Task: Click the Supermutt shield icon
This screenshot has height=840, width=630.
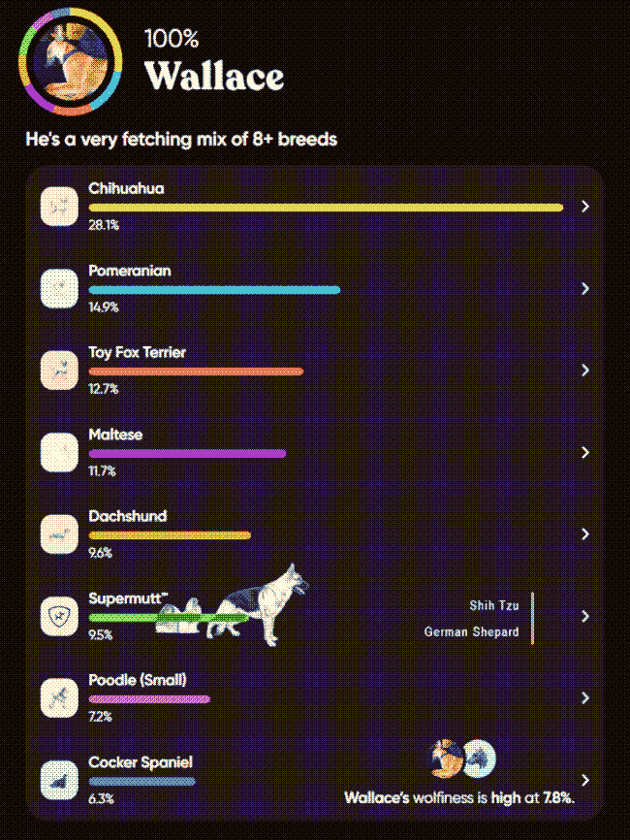Action: [59, 616]
